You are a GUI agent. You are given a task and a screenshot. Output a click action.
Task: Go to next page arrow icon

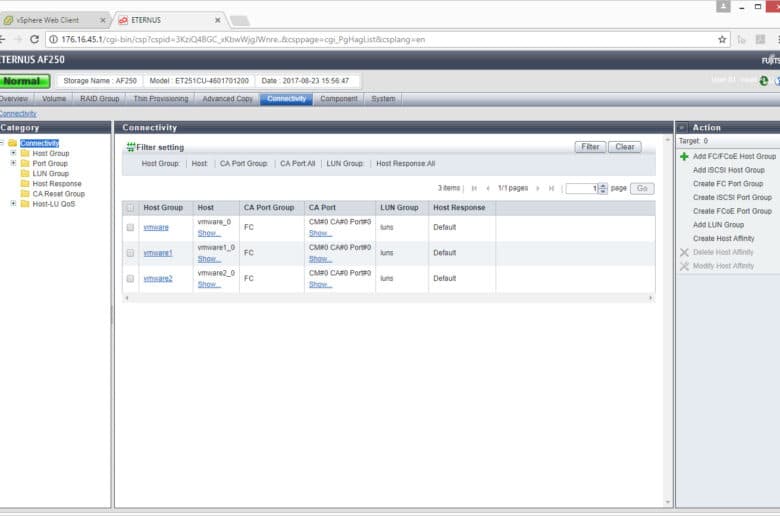[x=537, y=188]
